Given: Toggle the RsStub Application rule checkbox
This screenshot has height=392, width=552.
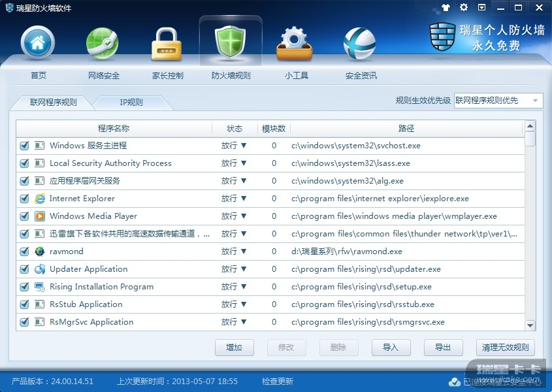Looking at the screenshot, I should [x=24, y=304].
